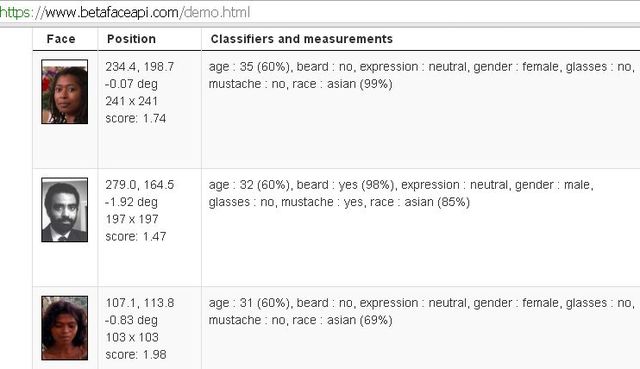The width and height of the screenshot is (640, 369).
Task: Click the -1.92 deg angle value
Action: tap(131, 202)
